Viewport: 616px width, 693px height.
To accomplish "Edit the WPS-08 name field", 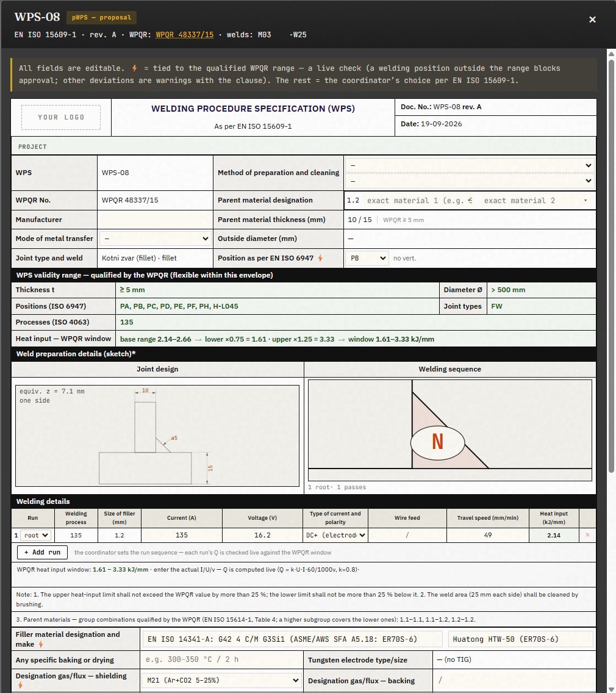I will tap(155, 173).
